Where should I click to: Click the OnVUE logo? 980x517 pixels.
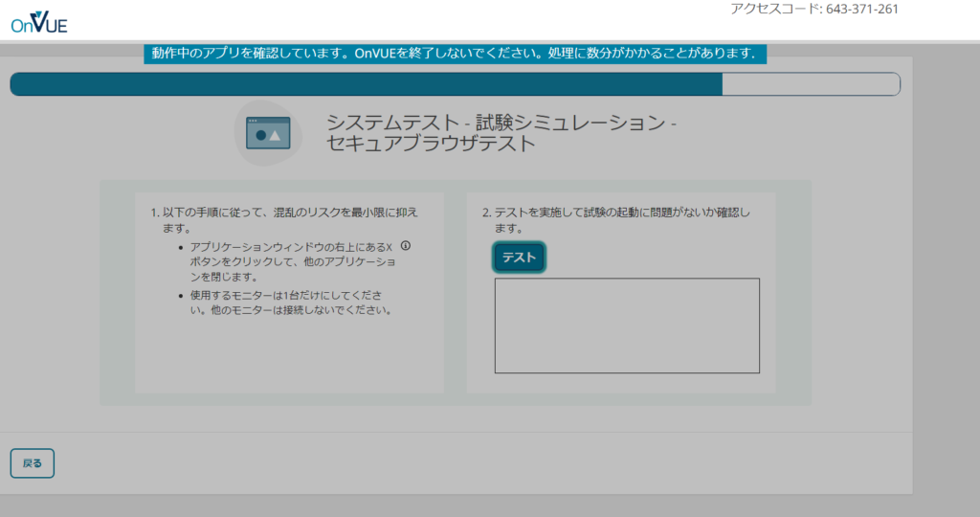(x=39, y=21)
